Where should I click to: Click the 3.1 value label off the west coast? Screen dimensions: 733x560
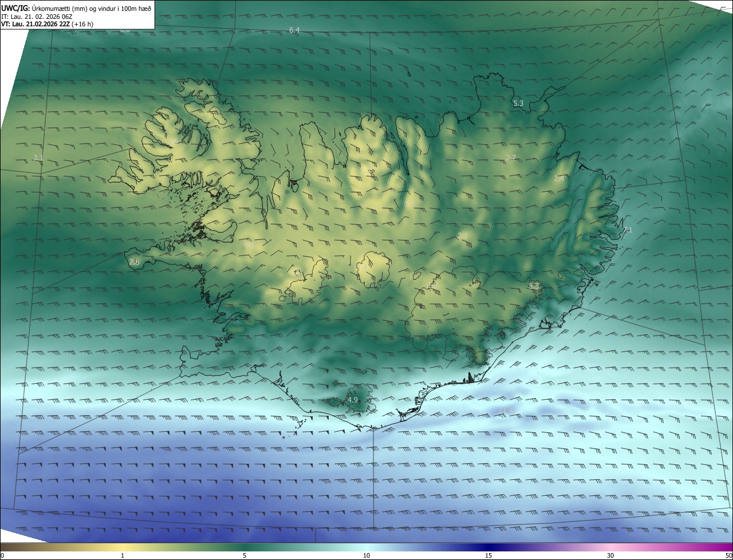(38, 157)
